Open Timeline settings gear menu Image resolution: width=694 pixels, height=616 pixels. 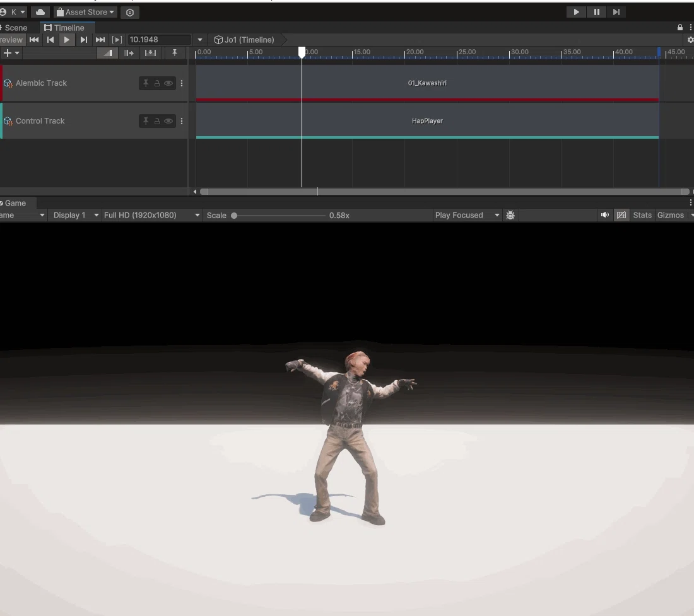pos(690,40)
